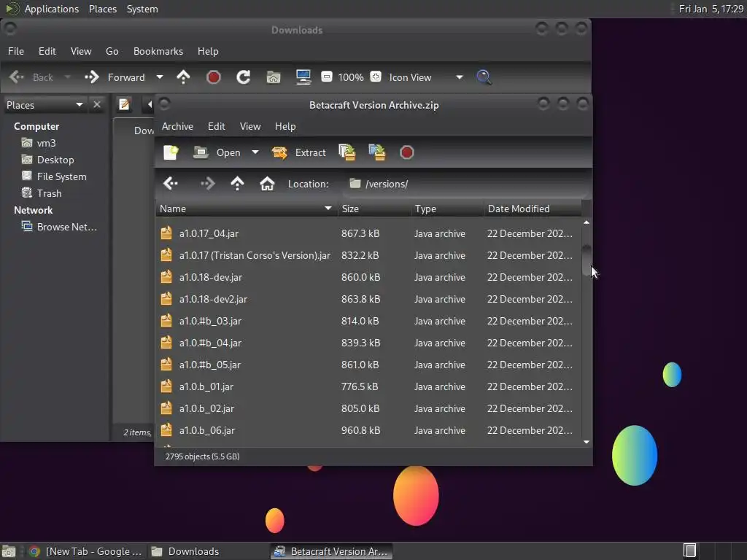Click Forward button in Downloads window

tap(115, 77)
